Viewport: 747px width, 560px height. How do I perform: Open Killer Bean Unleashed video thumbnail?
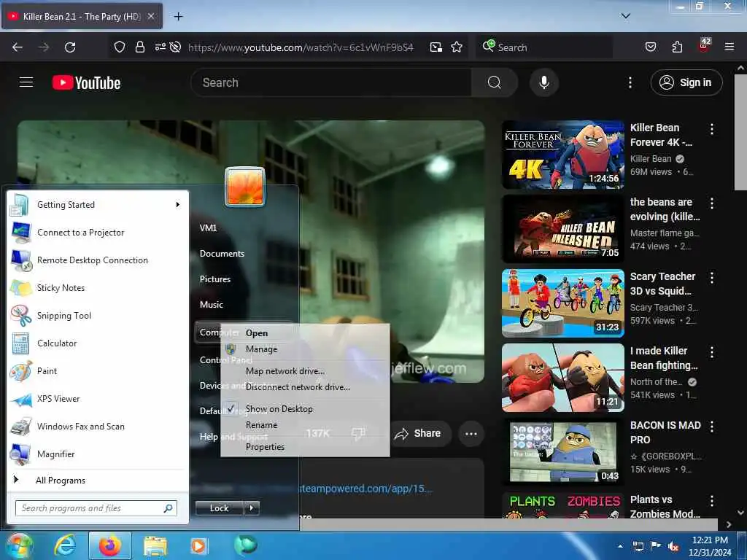pos(562,228)
